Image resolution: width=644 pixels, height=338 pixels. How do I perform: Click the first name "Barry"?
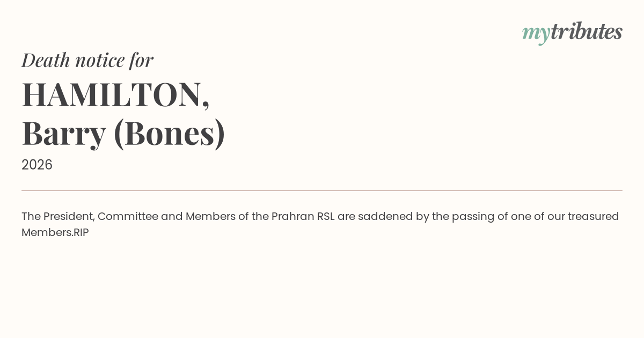(x=63, y=133)
